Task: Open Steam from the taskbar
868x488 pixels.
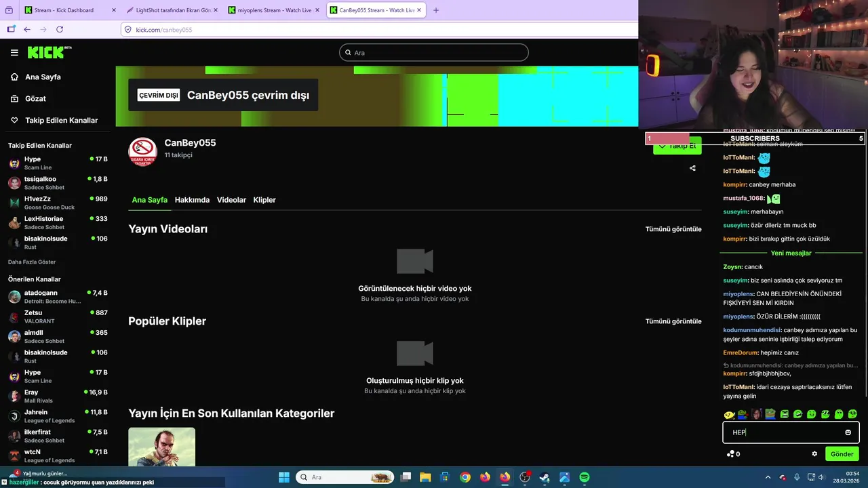Action: click(x=545, y=477)
